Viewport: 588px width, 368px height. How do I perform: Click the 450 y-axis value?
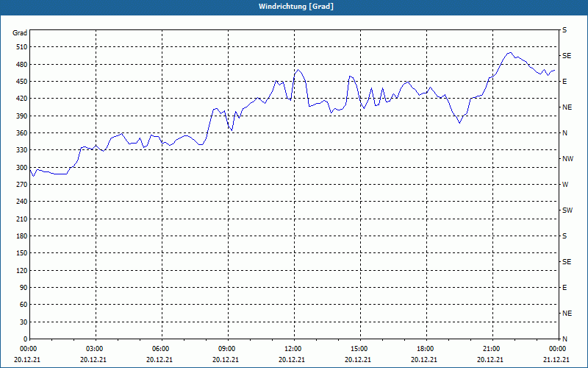[22, 82]
